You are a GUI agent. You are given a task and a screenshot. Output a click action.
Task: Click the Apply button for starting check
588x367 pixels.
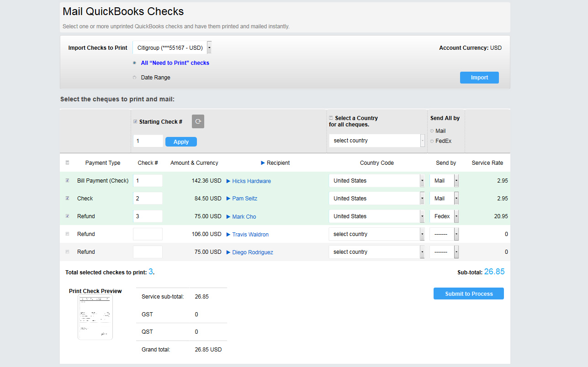point(181,142)
